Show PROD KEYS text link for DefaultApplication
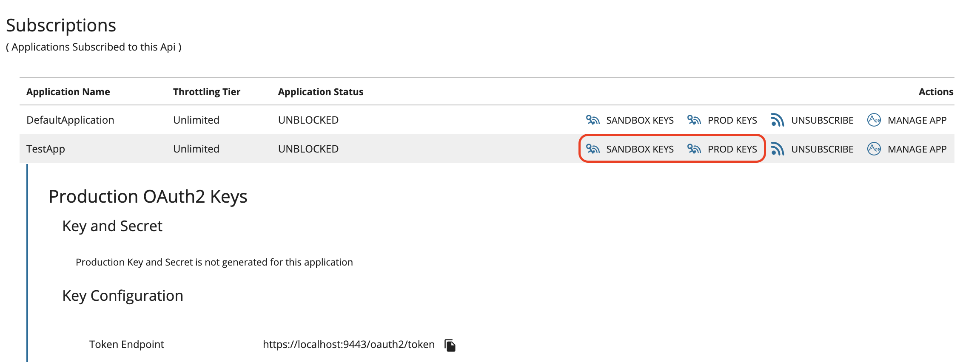The image size is (980, 362). click(x=732, y=121)
